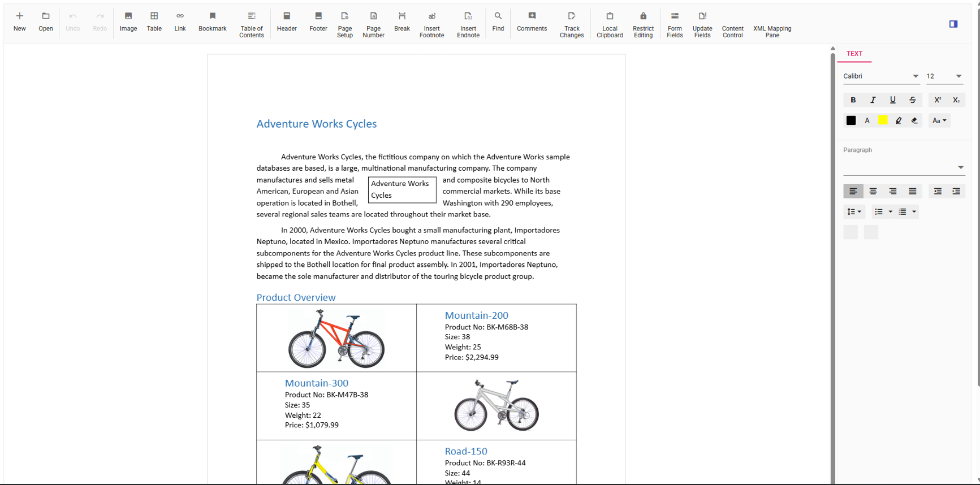This screenshot has height=485, width=980.
Task: Open the Page Setup dialog
Action: (345, 24)
